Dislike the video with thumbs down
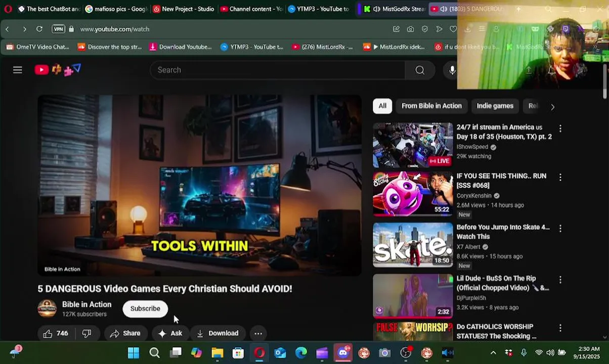The width and height of the screenshot is (609, 364). tap(86, 333)
